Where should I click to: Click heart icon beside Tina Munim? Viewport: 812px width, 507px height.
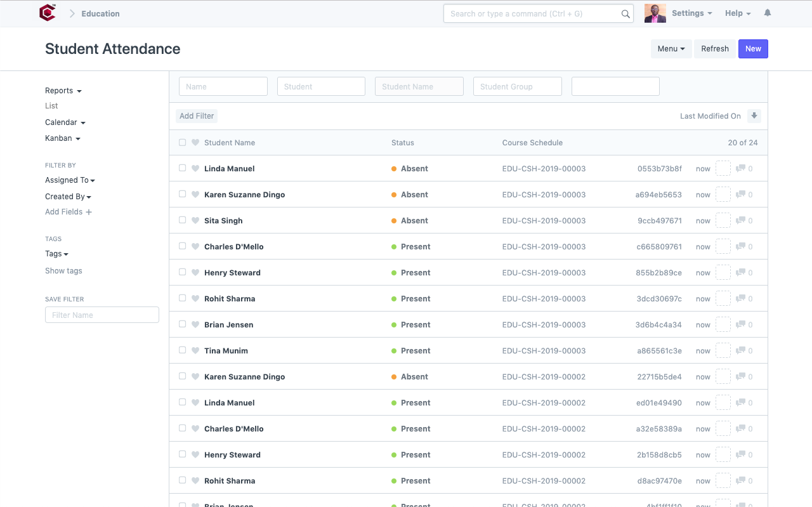pyautogui.click(x=195, y=351)
